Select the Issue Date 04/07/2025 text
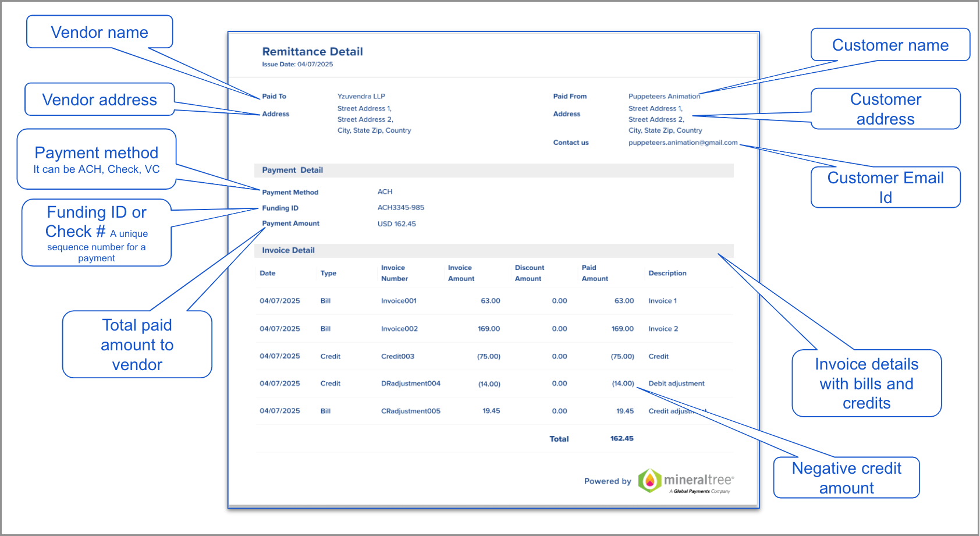The width and height of the screenshot is (980, 536). (297, 64)
